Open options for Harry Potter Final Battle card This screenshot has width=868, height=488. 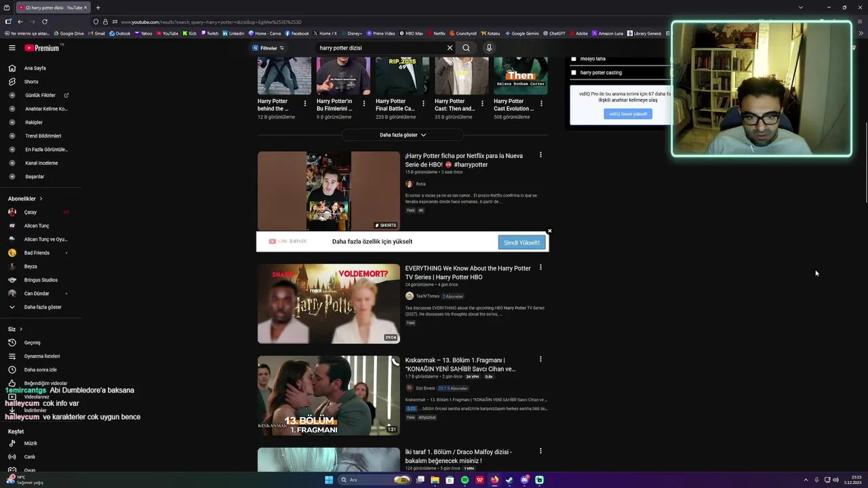[423, 104]
